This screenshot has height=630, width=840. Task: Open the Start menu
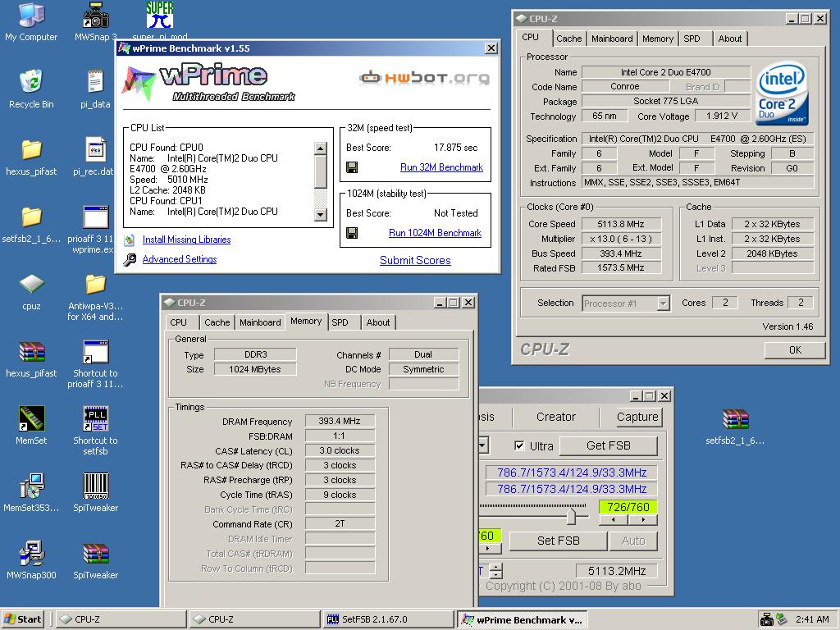click(23, 619)
